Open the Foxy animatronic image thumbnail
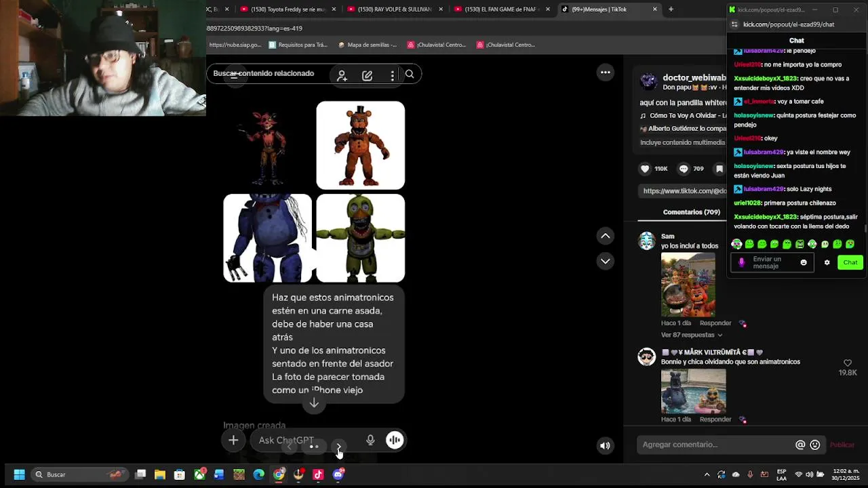The height and width of the screenshot is (488, 868). tap(268, 145)
